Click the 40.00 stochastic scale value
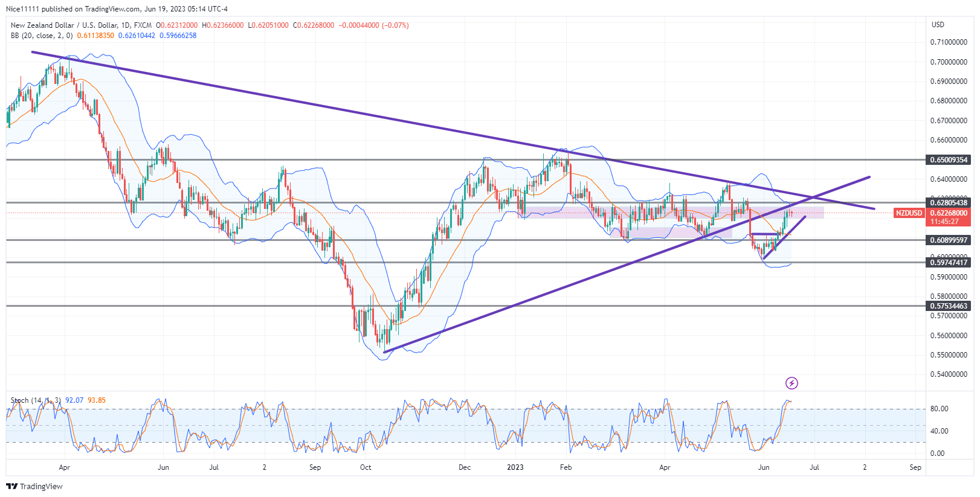The height and width of the screenshot is (497, 980). coord(939,431)
